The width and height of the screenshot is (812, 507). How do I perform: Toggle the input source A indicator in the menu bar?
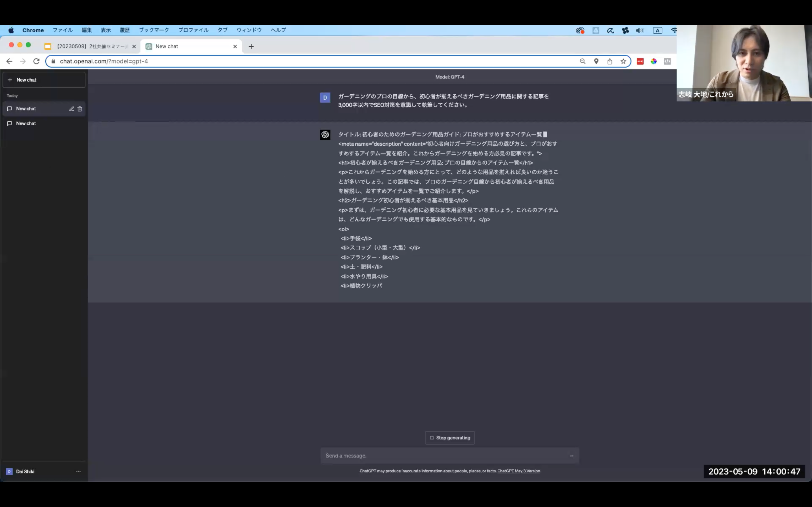tap(657, 30)
